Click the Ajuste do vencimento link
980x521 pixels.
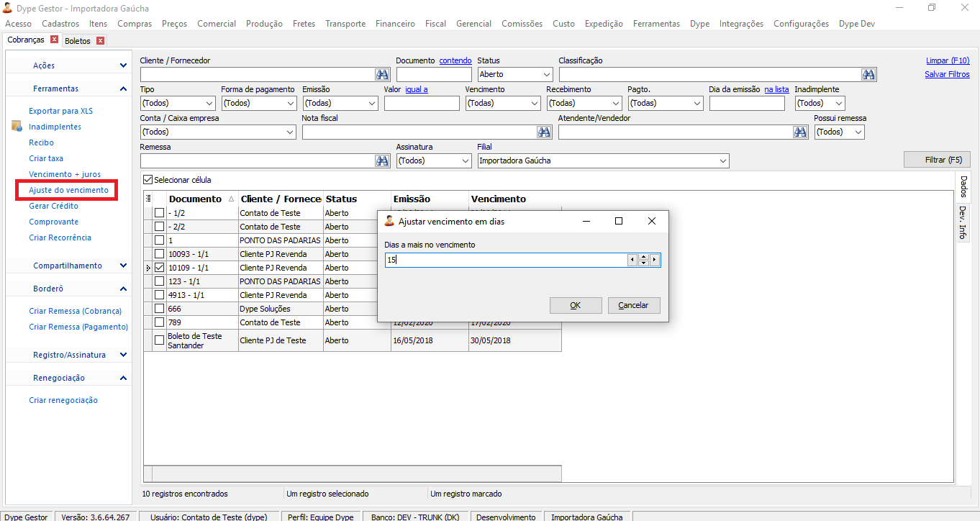click(68, 190)
